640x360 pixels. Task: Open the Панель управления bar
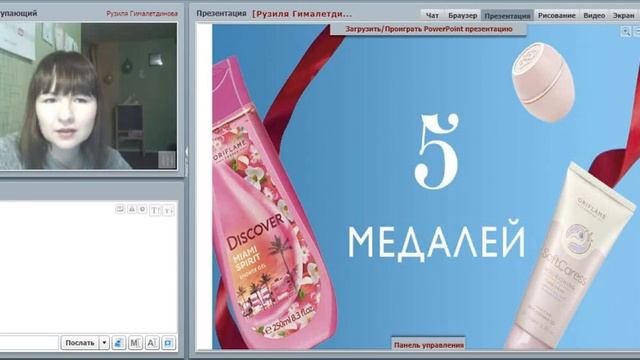pyautogui.click(x=429, y=345)
